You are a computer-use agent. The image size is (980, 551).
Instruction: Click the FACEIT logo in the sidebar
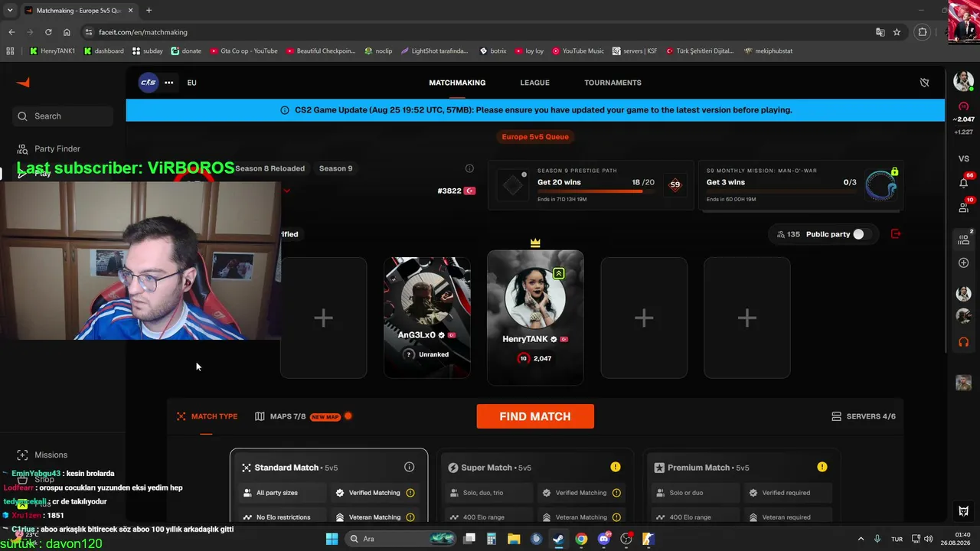point(23,83)
